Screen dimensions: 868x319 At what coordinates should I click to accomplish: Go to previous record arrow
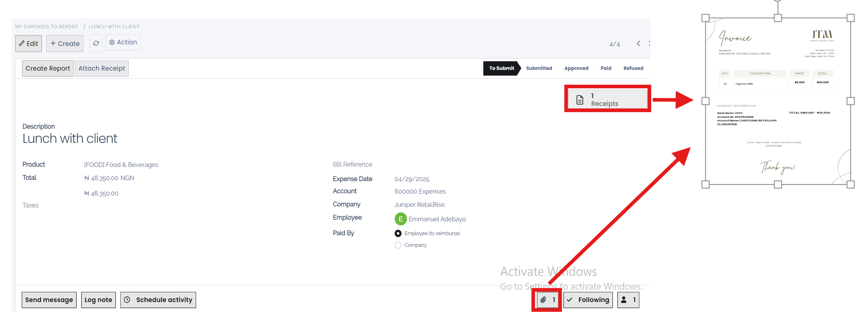click(638, 44)
